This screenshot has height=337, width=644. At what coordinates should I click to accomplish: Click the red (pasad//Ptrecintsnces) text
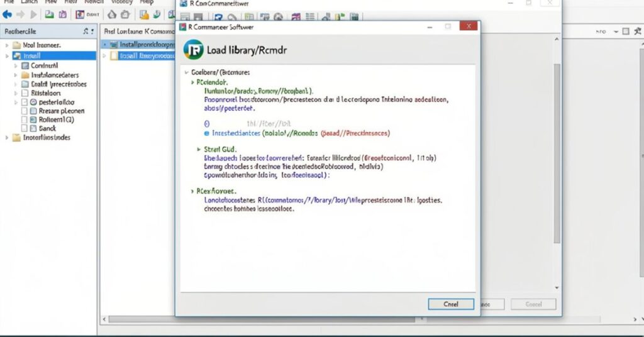[x=355, y=133]
